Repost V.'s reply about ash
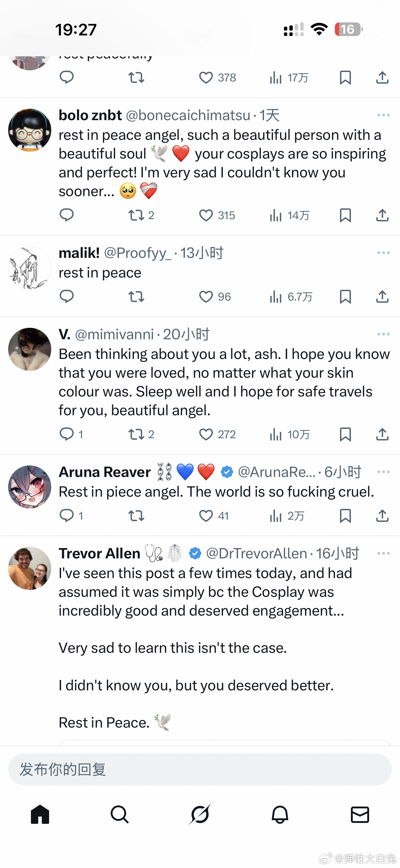The image size is (400, 868). [x=136, y=434]
